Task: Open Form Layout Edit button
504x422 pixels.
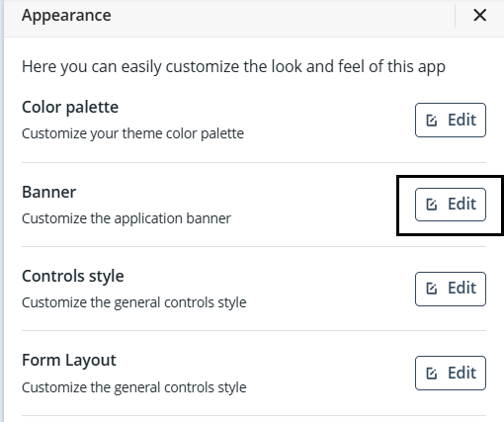Action: [x=451, y=373]
